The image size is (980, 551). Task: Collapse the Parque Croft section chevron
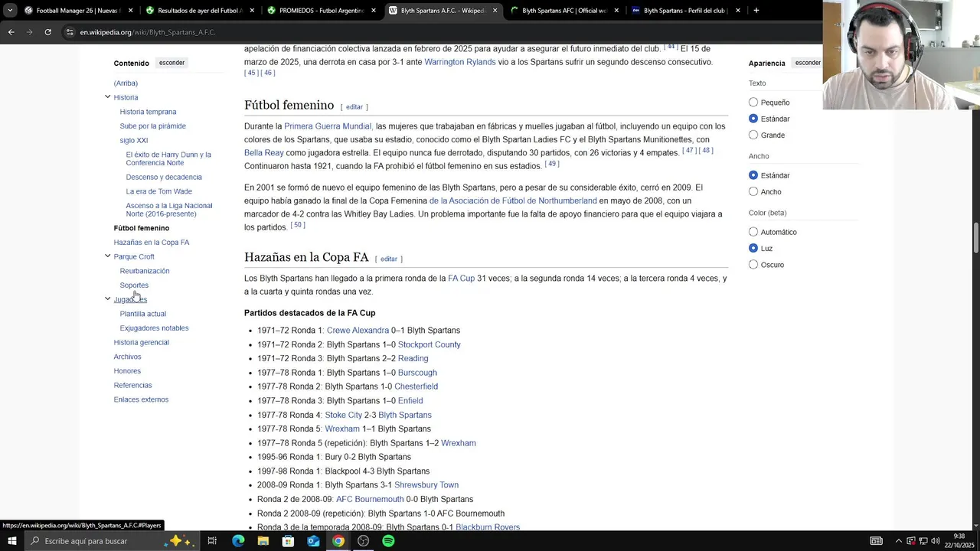tap(107, 256)
